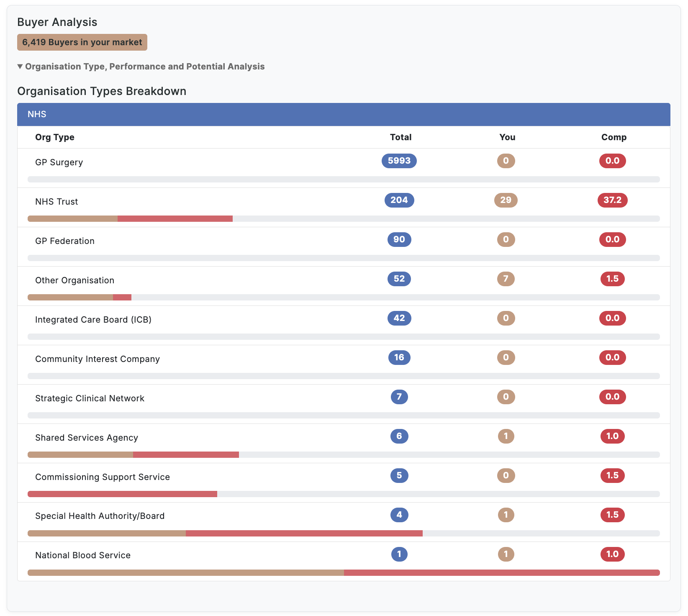Screen dimensions: 688x616
Task: Click the Comp column header
Action: click(614, 137)
